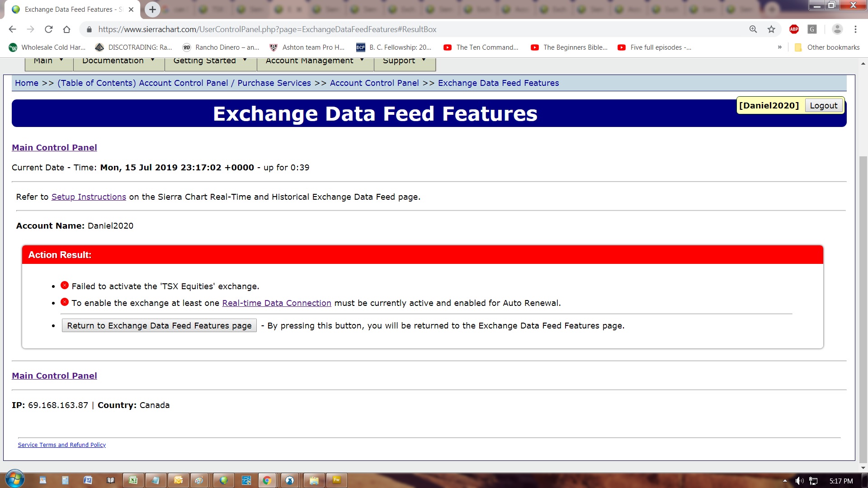Open the Chrome profile avatar icon
Viewport: 868px width, 488px height.
tap(837, 29)
